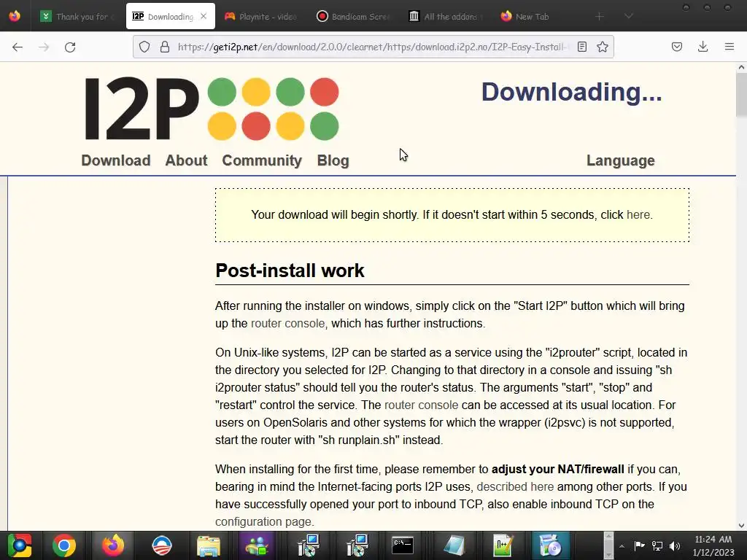Bookmark this page with the star

pyautogui.click(x=602, y=47)
